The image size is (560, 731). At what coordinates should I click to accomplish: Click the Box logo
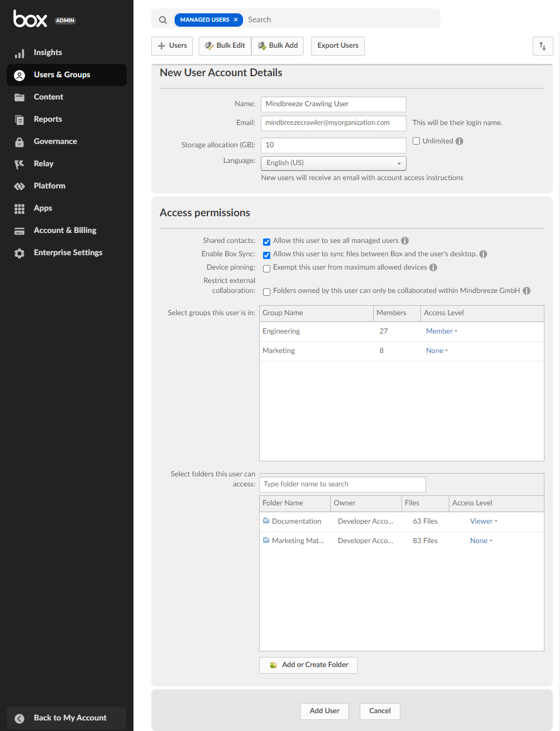[x=31, y=19]
